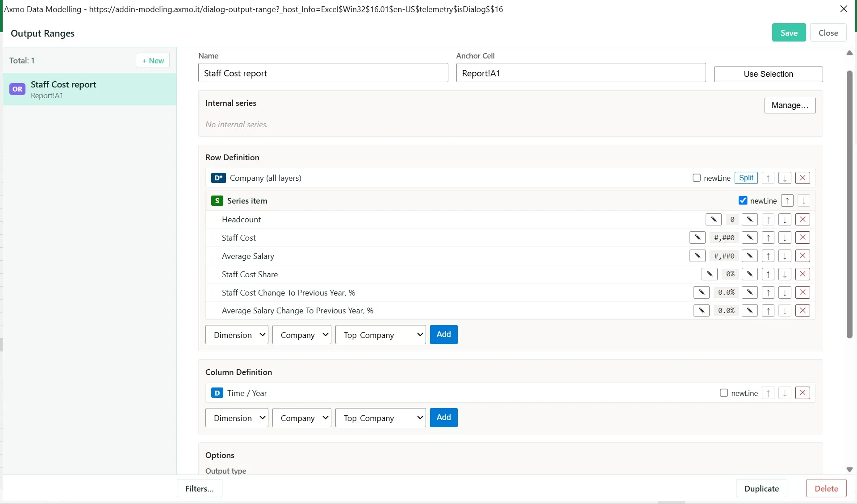Click pencil left of Staff Cost Share format
Screen dimensions: 857x504
click(x=710, y=275)
